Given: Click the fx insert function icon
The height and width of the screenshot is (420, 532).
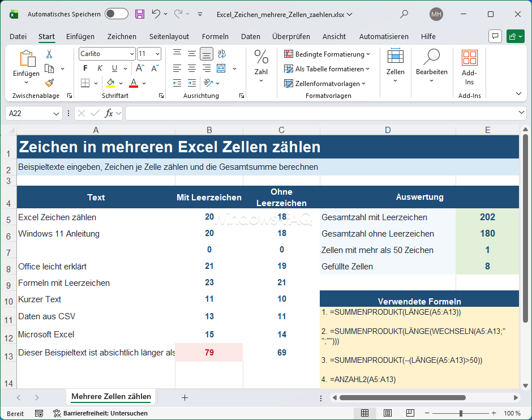Looking at the screenshot, I should [x=109, y=113].
